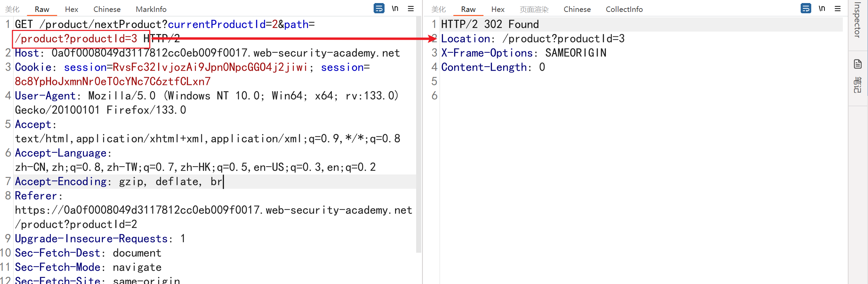Click the notes document icon in sidebar
The width and height of the screenshot is (868, 284).
pyautogui.click(x=858, y=64)
